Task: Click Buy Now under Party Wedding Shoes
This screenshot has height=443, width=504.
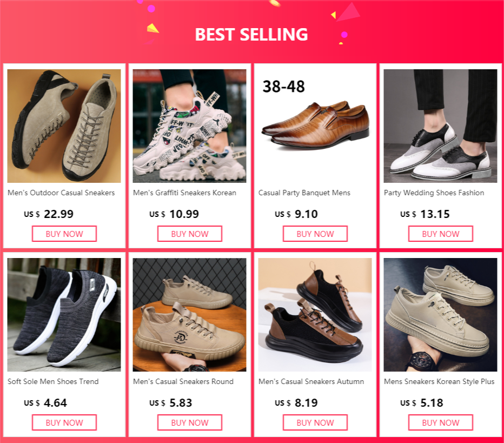Action: [441, 234]
